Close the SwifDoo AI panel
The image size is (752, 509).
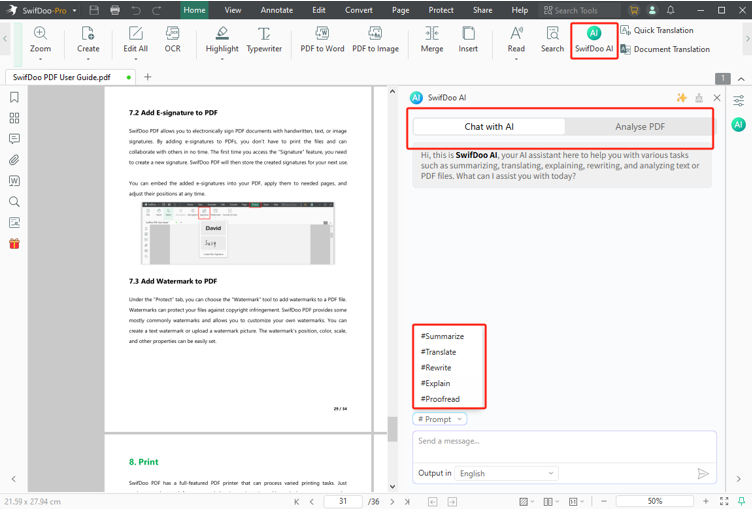click(x=717, y=98)
